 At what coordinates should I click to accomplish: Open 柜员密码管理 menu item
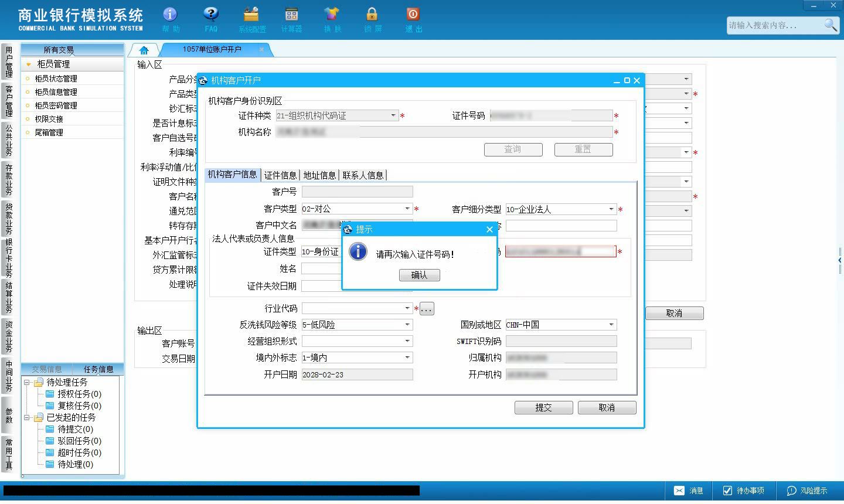pos(56,105)
